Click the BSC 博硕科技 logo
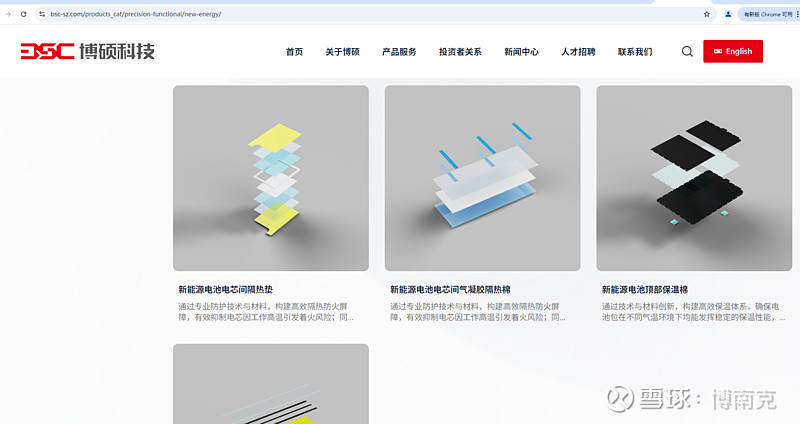 (x=87, y=51)
